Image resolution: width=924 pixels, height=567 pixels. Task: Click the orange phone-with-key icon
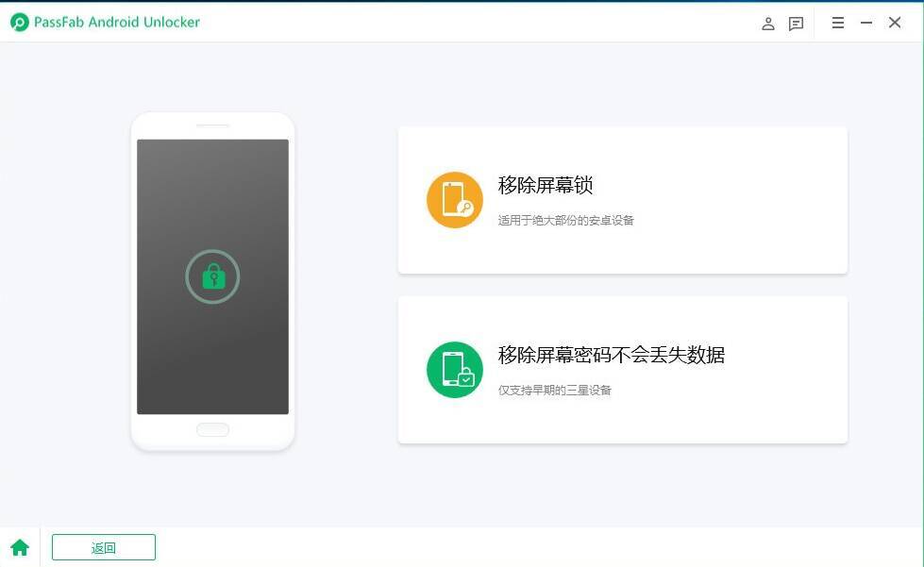455,200
